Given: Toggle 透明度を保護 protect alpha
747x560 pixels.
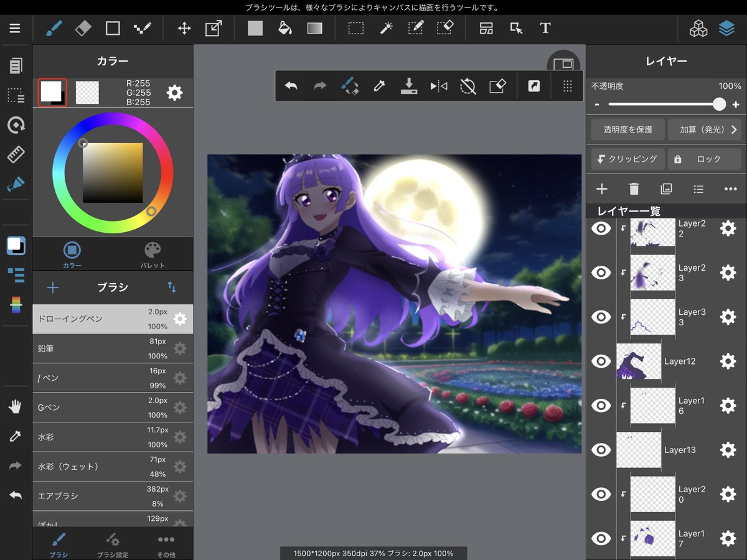Looking at the screenshot, I should (x=627, y=129).
